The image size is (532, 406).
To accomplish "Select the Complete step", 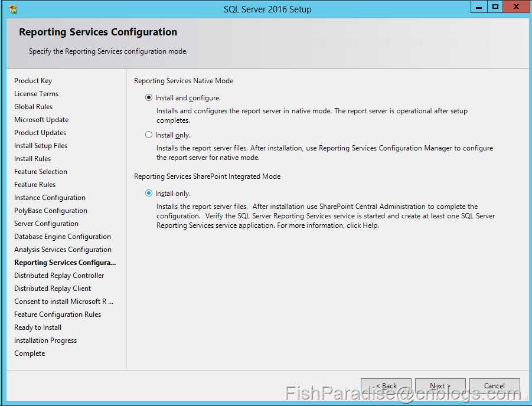I will coord(30,353).
